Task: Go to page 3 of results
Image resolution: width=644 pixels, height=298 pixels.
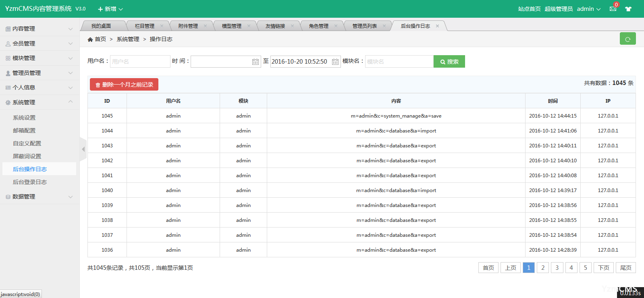Action: pos(557,268)
